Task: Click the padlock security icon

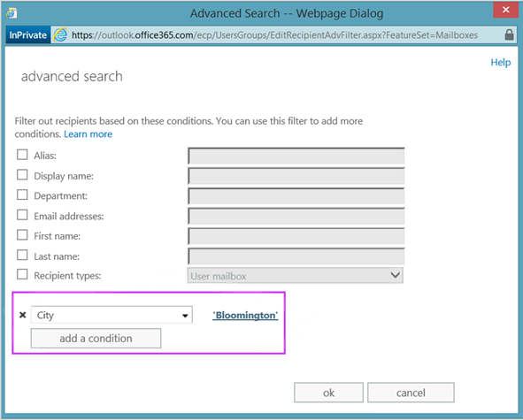Action: pos(509,34)
